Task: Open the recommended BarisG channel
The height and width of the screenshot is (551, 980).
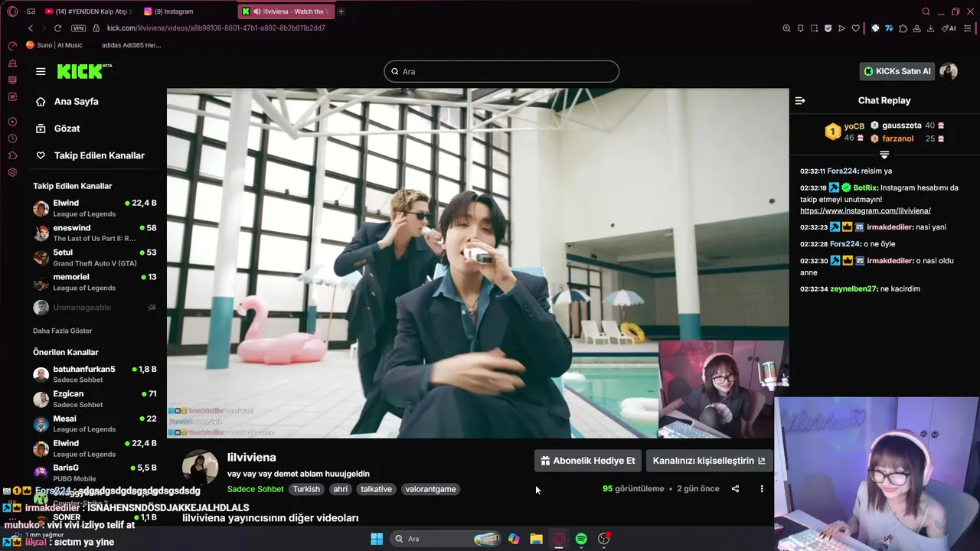Action: point(95,472)
